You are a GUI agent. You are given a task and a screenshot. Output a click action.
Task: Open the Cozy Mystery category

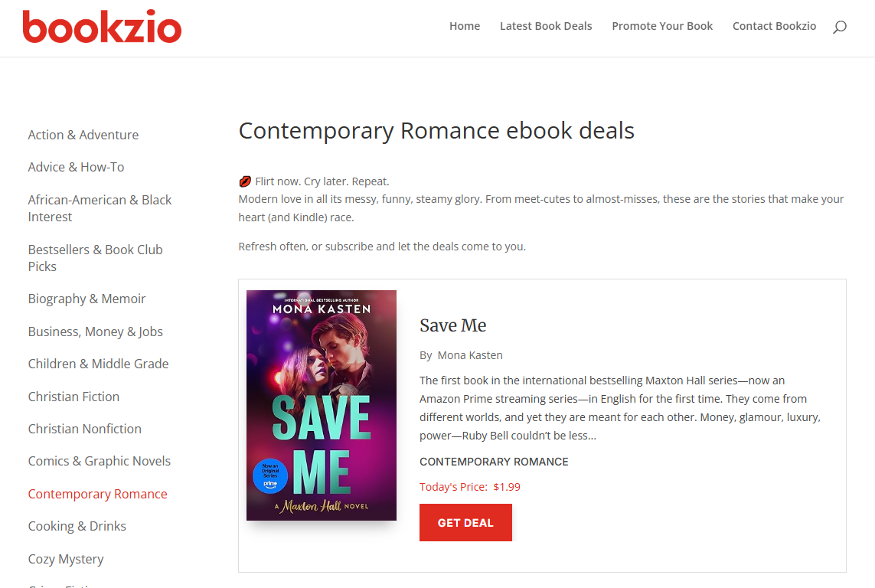click(x=66, y=559)
